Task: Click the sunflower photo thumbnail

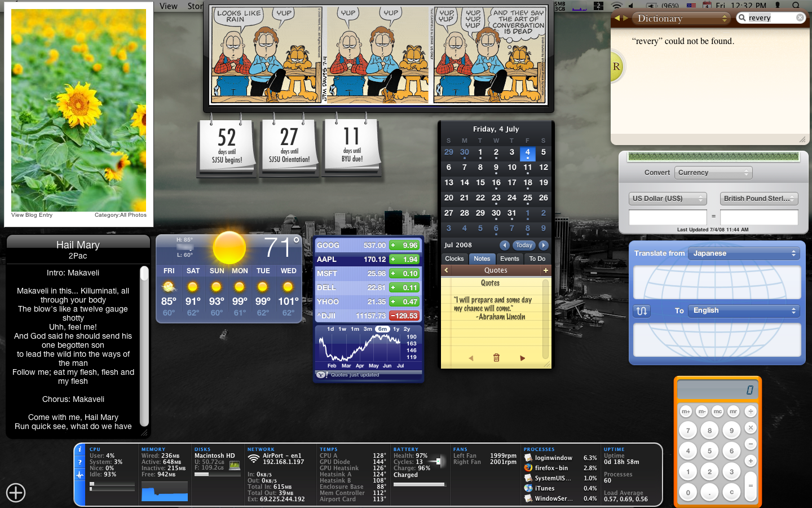Action: coord(78,110)
